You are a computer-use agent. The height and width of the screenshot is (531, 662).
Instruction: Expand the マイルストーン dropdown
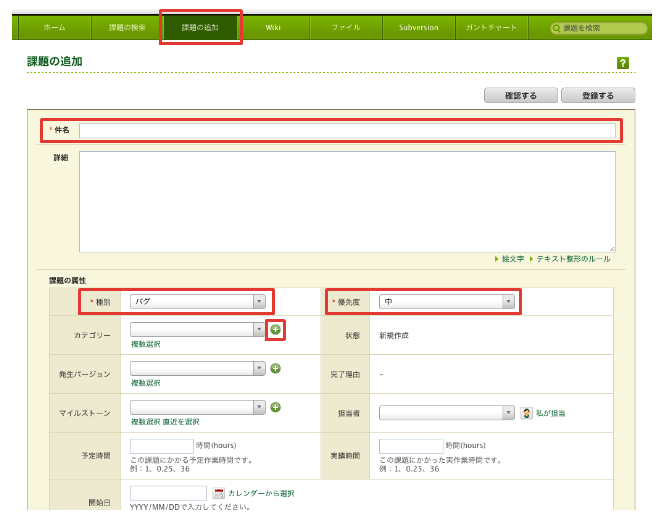[198, 407]
